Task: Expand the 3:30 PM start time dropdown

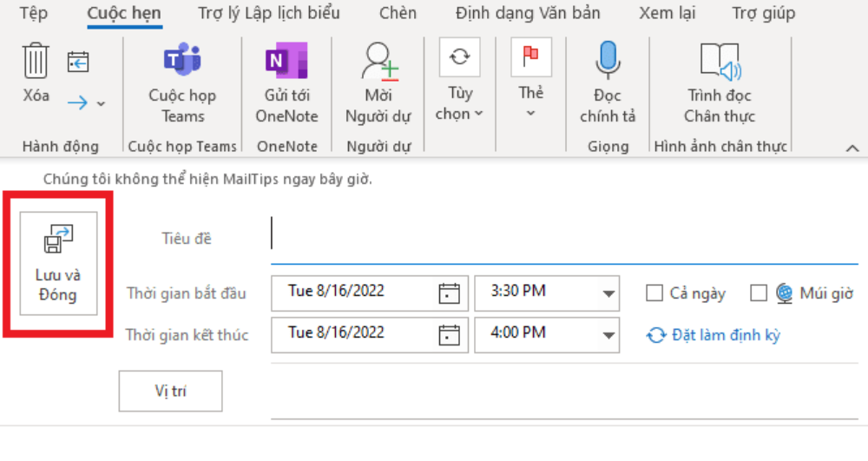Action: click(x=608, y=293)
